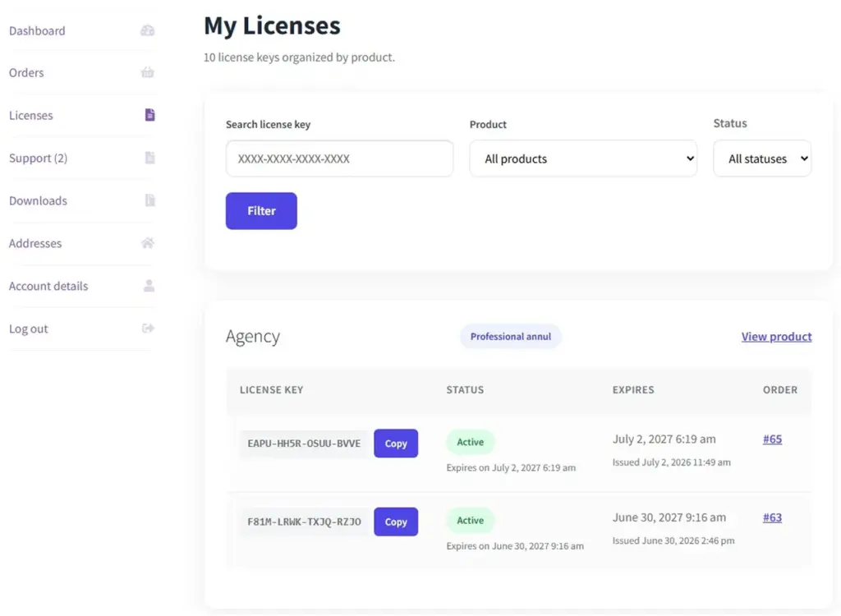
Task: Select the EAPU-HH5R-OSUU-BVVE key text
Action: 304,444
